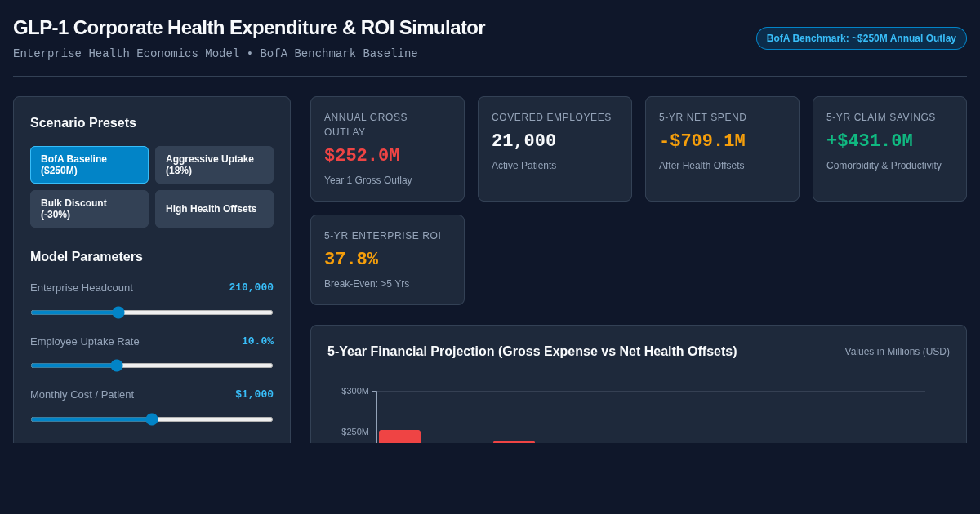Adjust the Enterprise Headcount slider
980x514 pixels.
coord(152,312)
